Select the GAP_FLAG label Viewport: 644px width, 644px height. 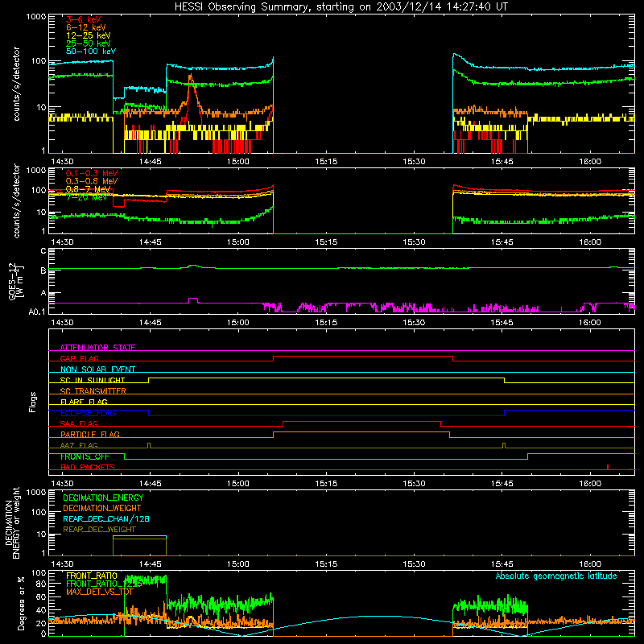[79, 358]
